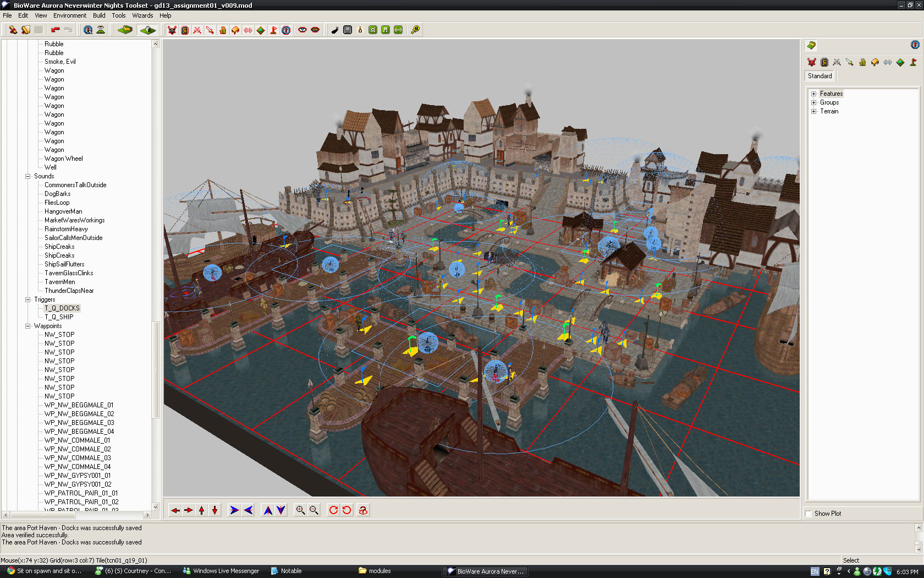This screenshot has width=924, height=578.
Task: Click the blue arrow pointing up camera button
Action: coord(268,510)
